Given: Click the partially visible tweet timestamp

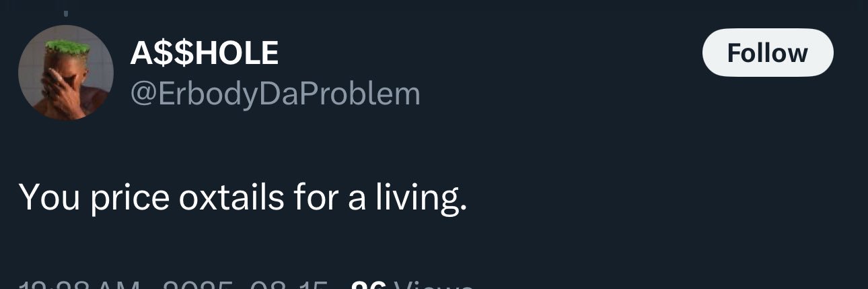Looking at the screenshot, I should click(81, 286).
